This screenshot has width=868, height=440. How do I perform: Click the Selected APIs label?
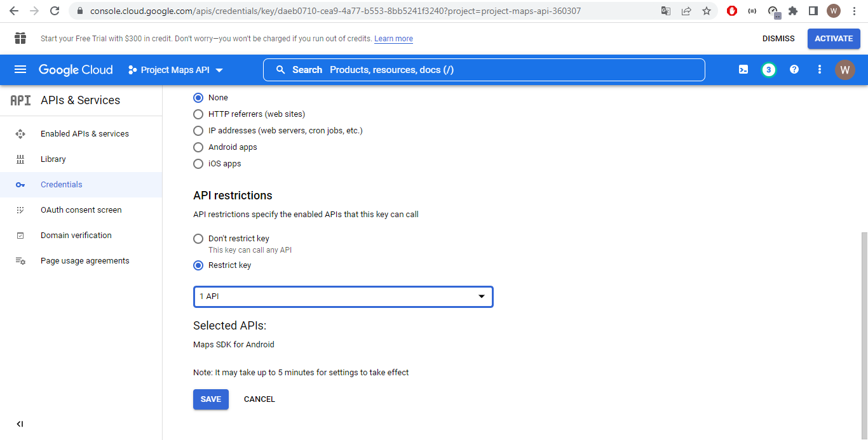pos(229,326)
